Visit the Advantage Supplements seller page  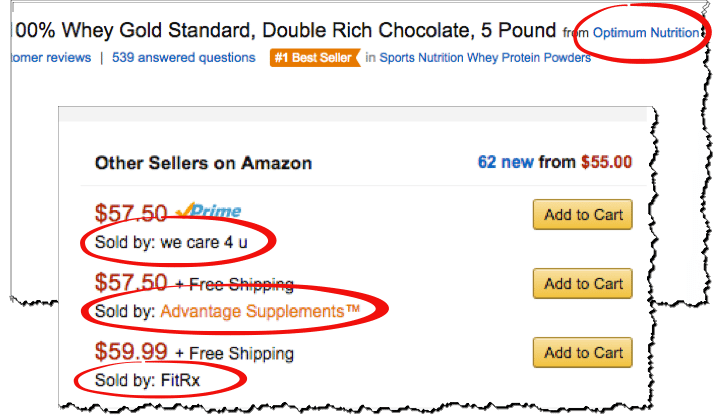coord(260,311)
